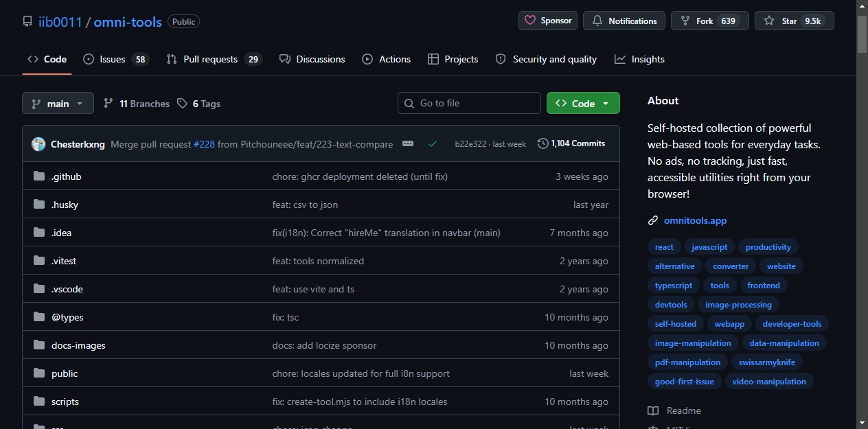Click the omni-tools repository name link
The height and width of the screenshot is (429, 868).
pyautogui.click(x=128, y=22)
